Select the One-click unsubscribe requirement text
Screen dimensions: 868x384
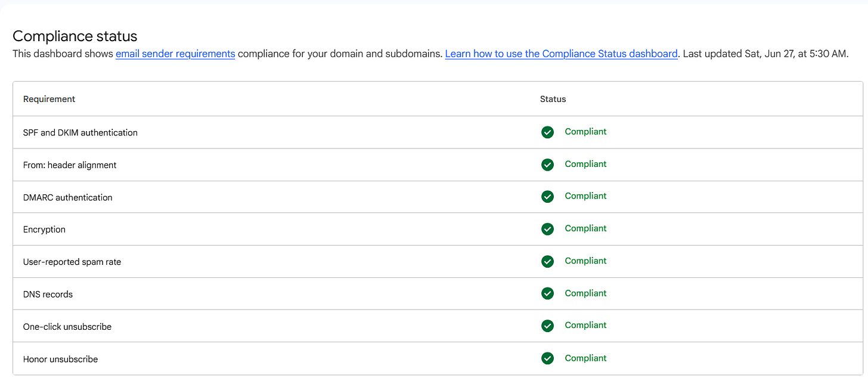(x=67, y=327)
